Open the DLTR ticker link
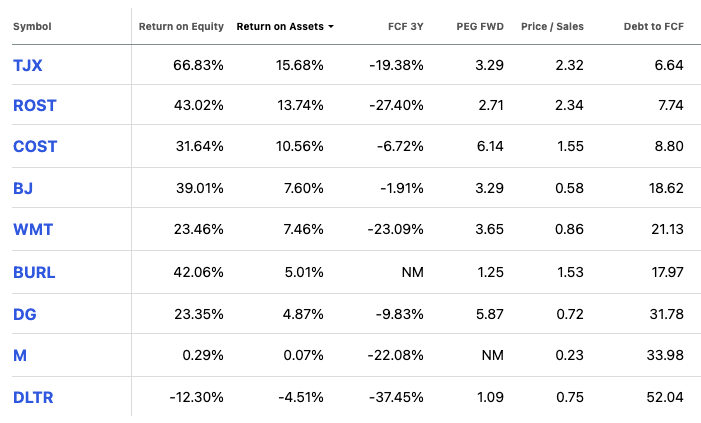 34,397
